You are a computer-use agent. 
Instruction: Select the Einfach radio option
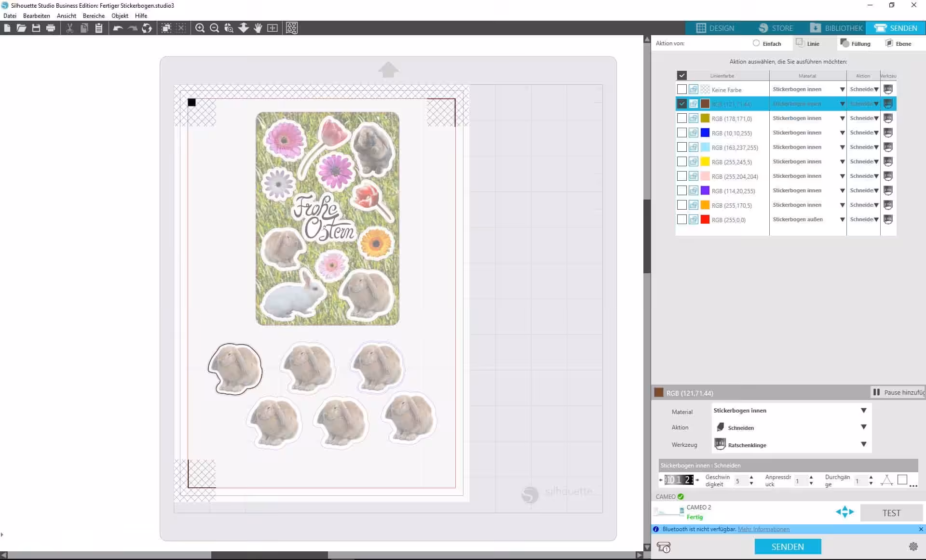[x=756, y=43]
